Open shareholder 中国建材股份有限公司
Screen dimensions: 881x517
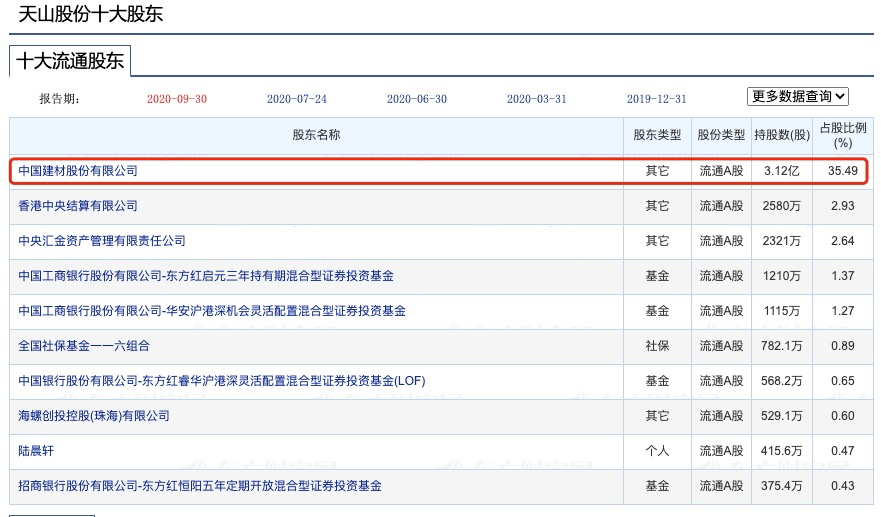click(x=78, y=171)
